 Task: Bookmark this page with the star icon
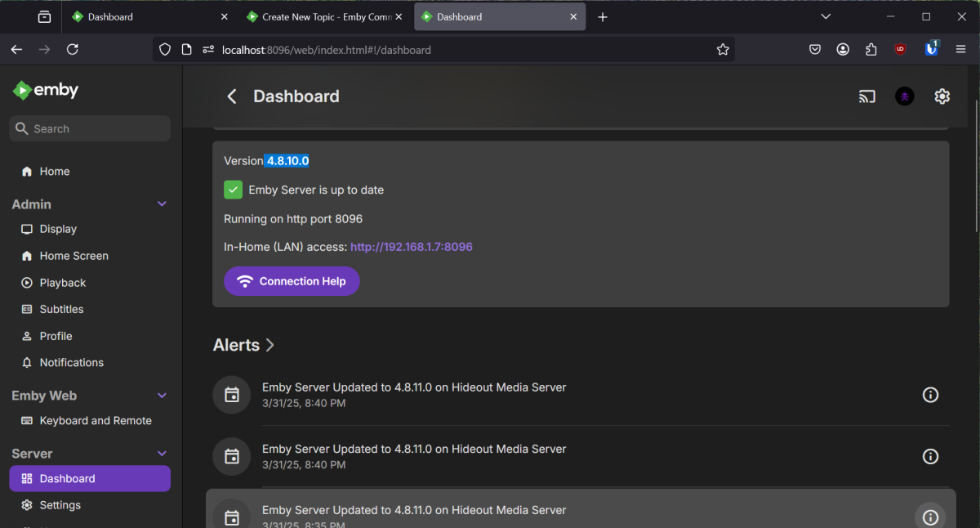[x=723, y=50]
